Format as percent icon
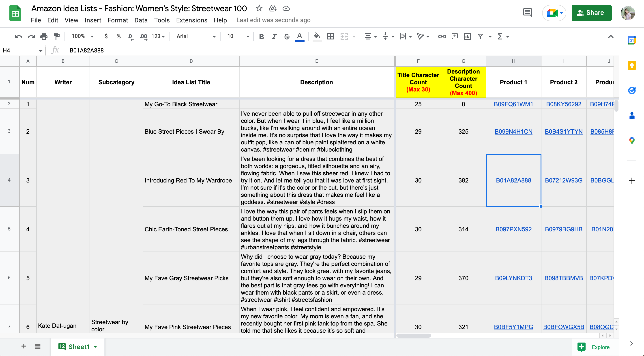Image resolution: width=644 pixels, height=356 pixels. pyautogui.click(x=118, y=37)
